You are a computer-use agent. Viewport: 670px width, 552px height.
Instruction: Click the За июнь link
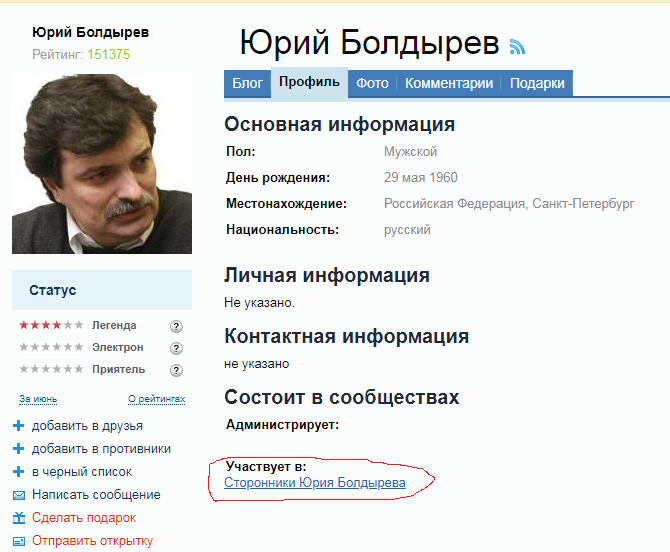click(38, 399)
